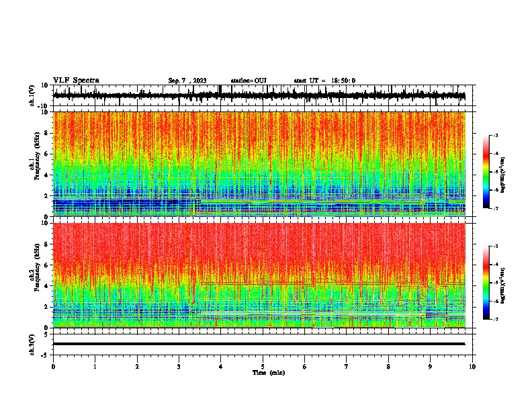Click the flat ch.3 voltage trace
Screen dimensions: 532x411
point(259,344)
